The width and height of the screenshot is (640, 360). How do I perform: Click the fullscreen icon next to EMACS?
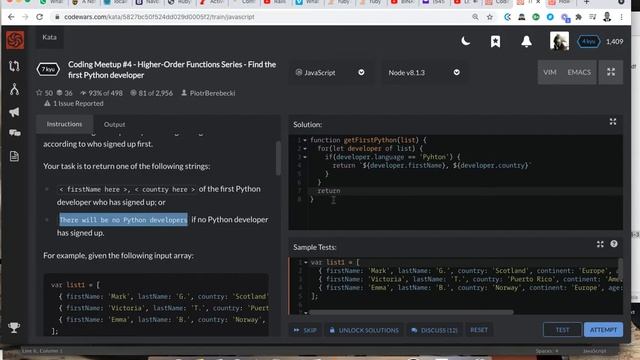(611, 72)
